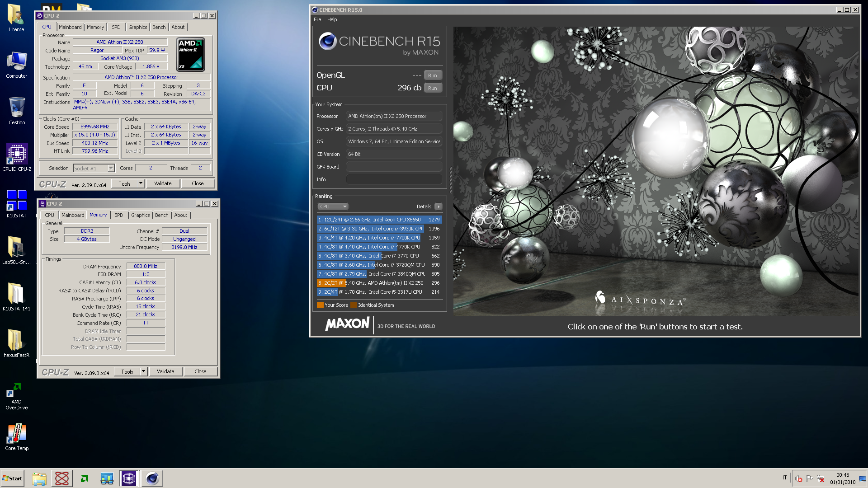The height and width of the screenshot is (488, 868).
Task: Click blue squares taskbar application icon
Action: [x=107, y=479]
